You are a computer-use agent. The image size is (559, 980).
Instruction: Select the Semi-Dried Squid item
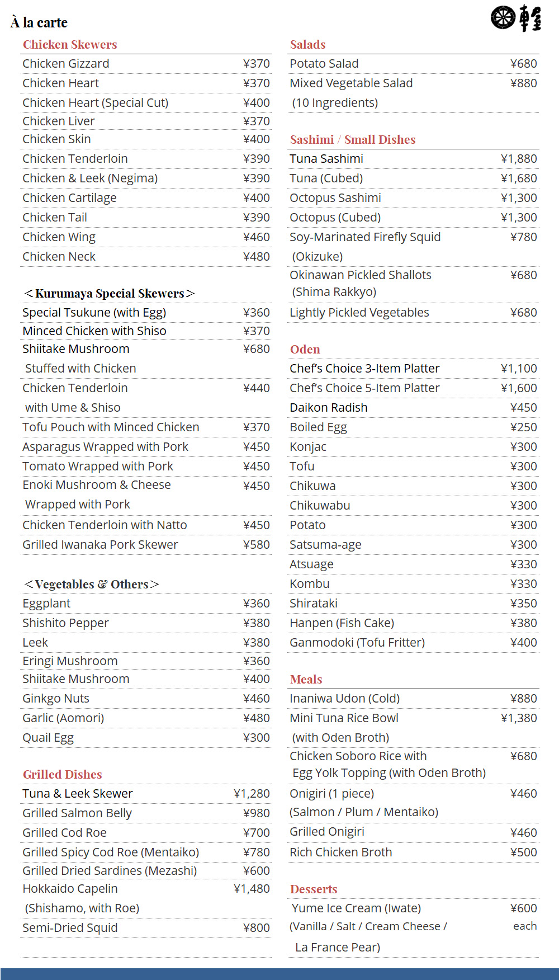[x=146, y=928]
